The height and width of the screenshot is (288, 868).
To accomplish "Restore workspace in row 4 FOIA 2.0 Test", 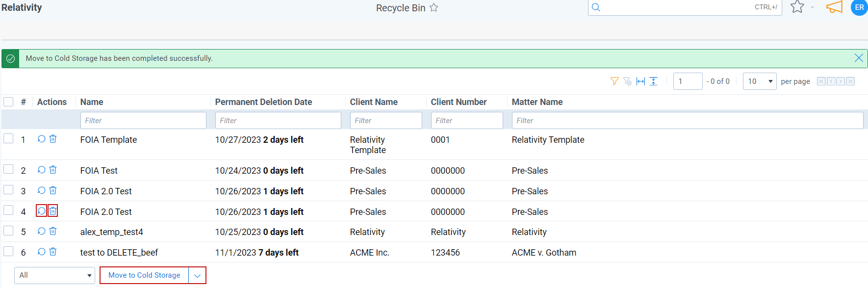I will click(41, 211).
